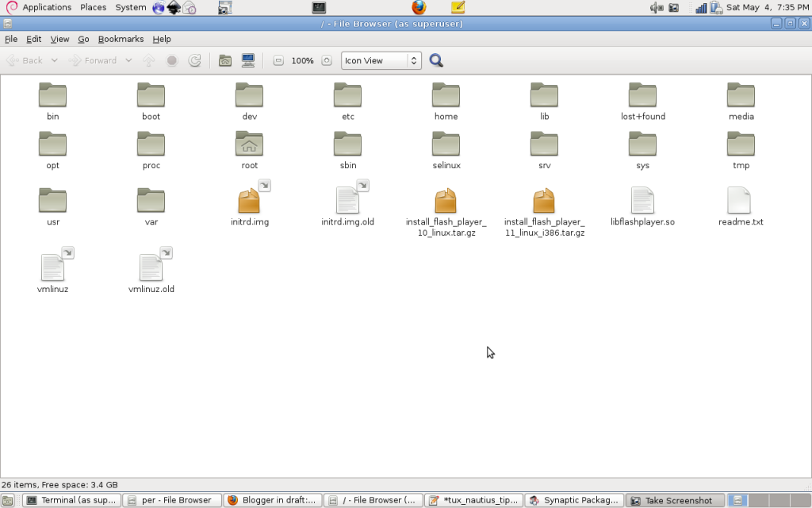
Task: Click the Search magnifier icon
Action: click(x=436, y=60)
